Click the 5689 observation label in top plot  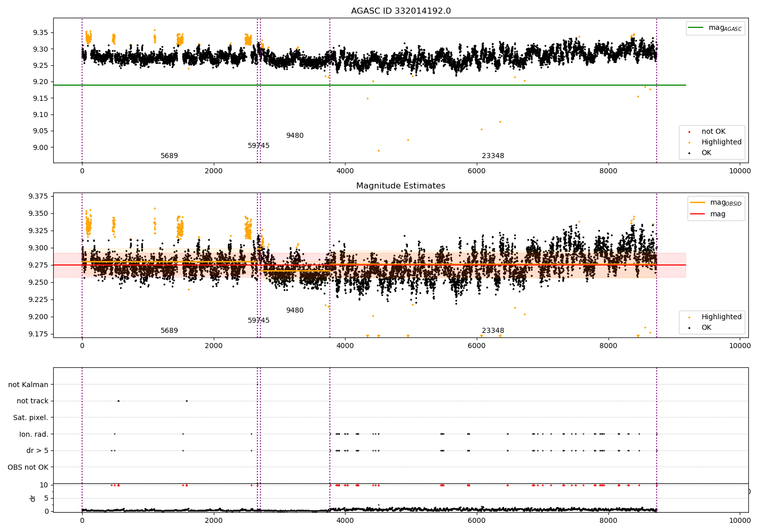click(169, 156)
